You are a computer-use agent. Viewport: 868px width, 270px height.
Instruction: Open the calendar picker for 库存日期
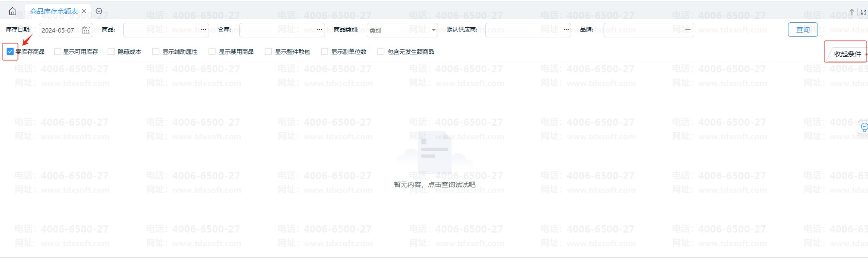86,30
